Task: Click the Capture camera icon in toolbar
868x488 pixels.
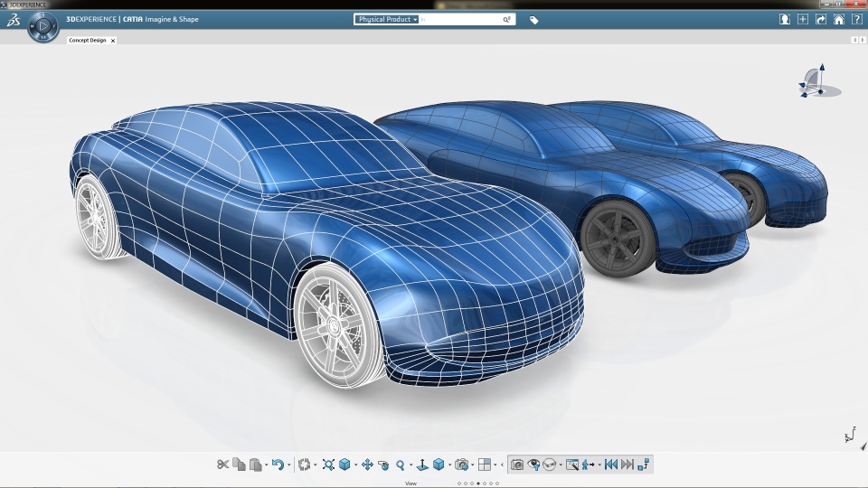Action: 517,465
